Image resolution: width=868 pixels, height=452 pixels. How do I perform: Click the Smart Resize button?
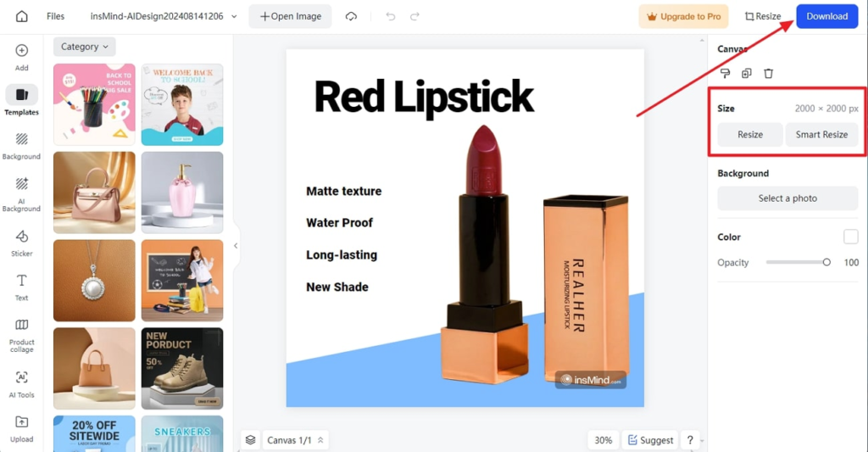coord(821,135)
